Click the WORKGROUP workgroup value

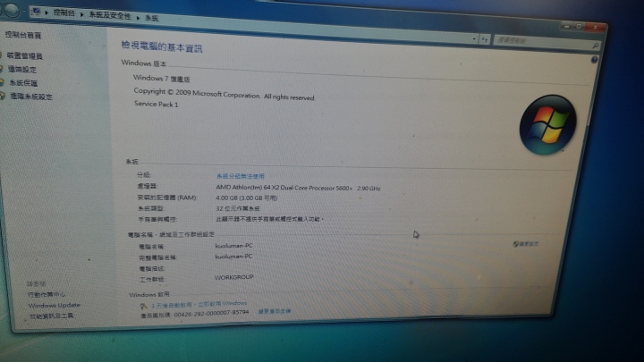tap(234, 277)
